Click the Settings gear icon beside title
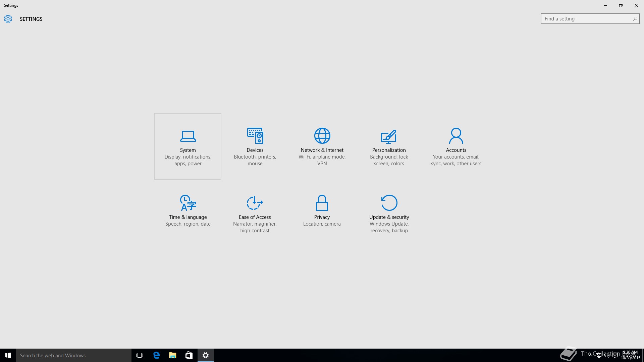644x362 pixels. pos(8,19)
